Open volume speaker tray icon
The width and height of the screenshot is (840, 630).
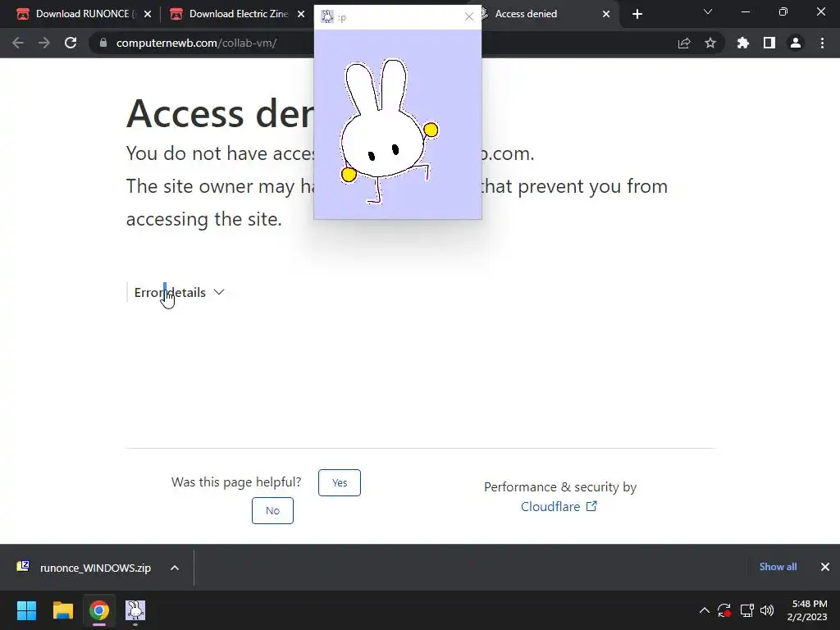767,610
